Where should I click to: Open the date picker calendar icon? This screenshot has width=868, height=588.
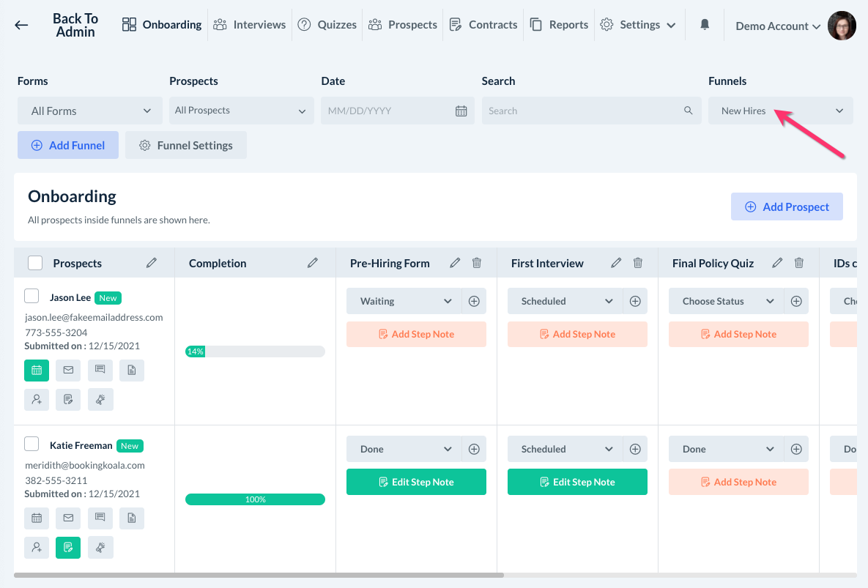pyautogui.click(x=461, y=111)
